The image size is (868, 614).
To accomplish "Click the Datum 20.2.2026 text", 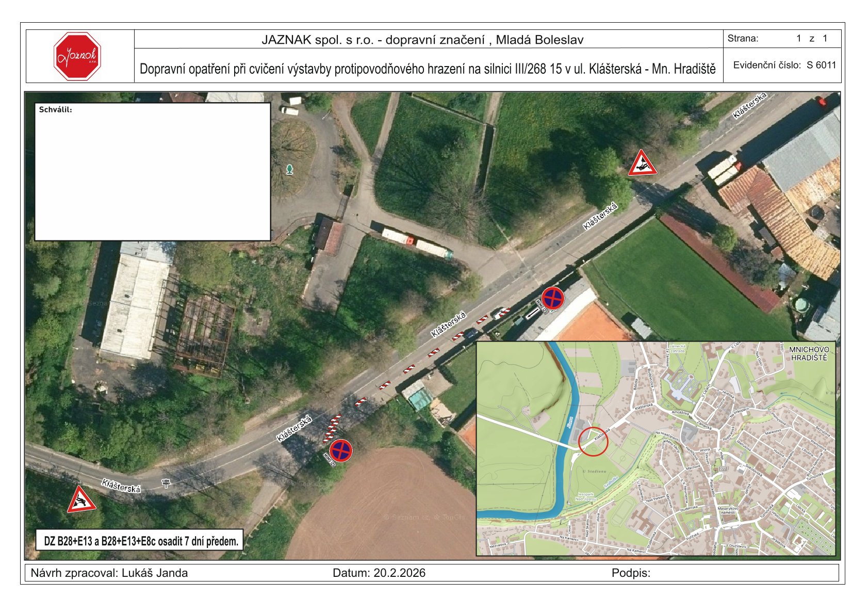I will click(379, 573).
